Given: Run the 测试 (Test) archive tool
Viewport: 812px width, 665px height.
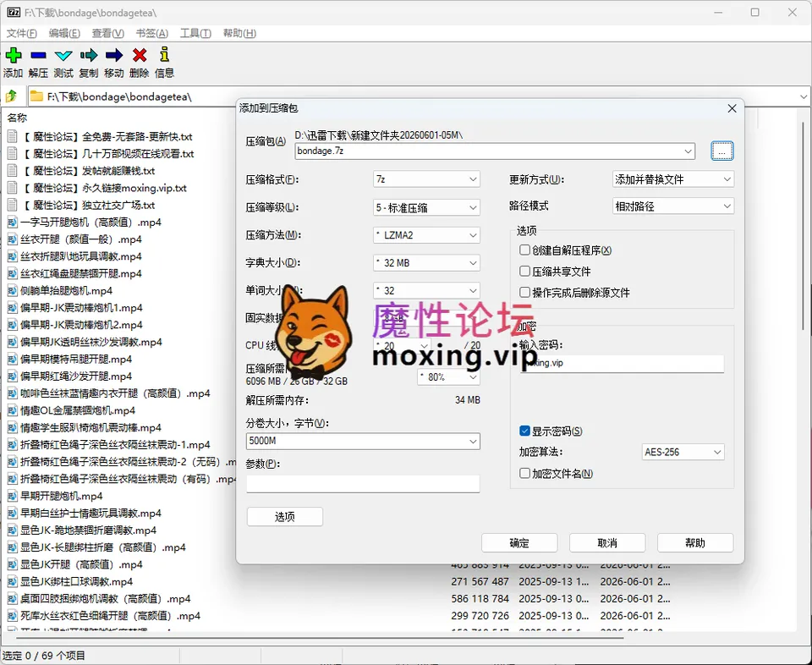Looking at the screenshot, I should [x=63, y=55].
